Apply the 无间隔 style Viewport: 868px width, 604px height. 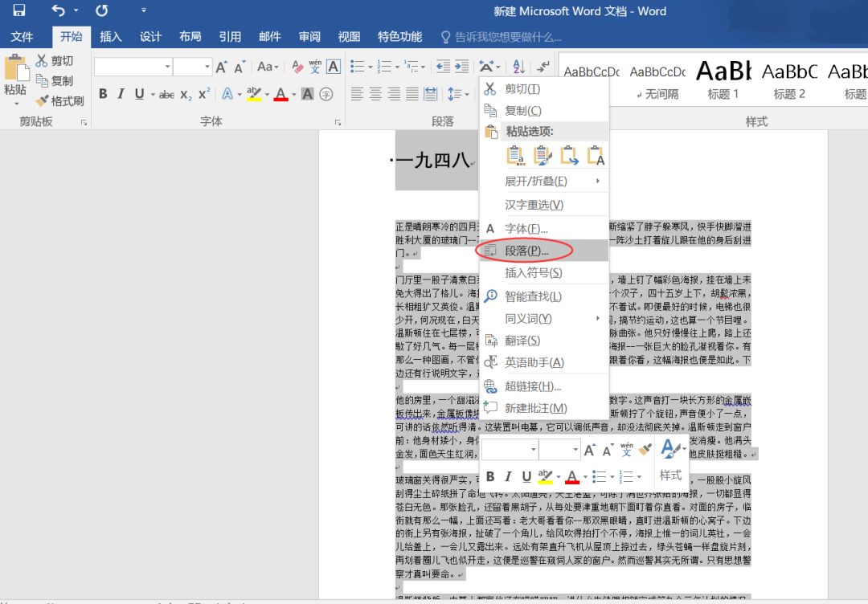tap(657, 81)
